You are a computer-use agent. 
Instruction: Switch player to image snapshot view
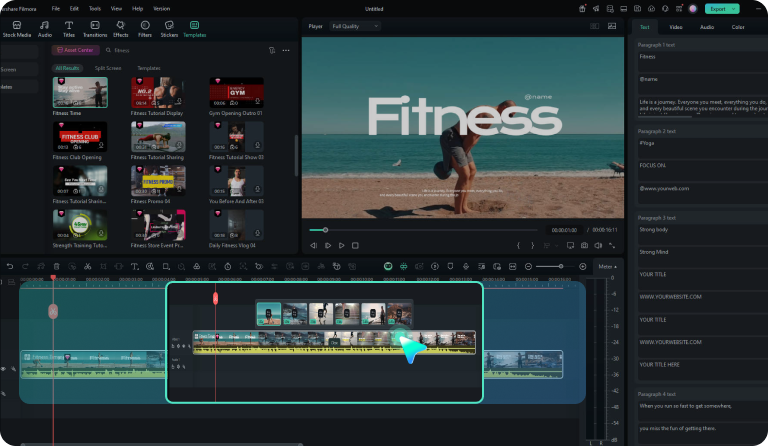612,26
